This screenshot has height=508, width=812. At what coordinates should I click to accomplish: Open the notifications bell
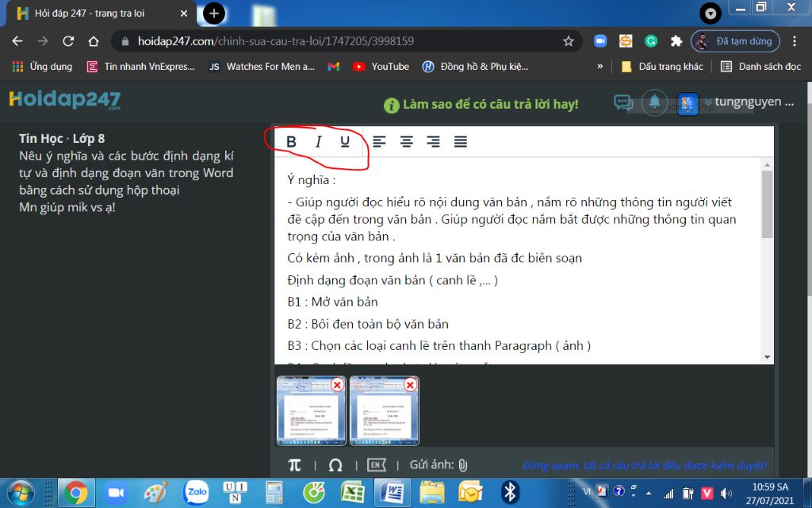coord(654,102)
